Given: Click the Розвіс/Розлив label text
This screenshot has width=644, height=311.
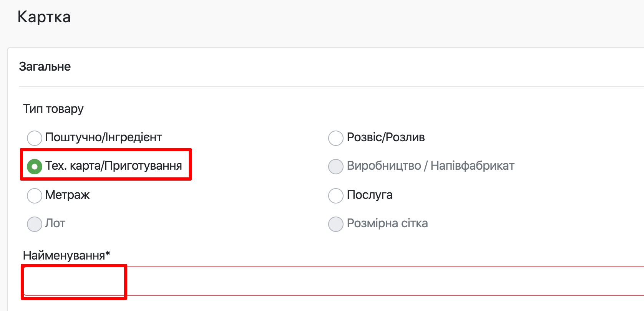Looking at the screenshot, I should click(385, 137).
